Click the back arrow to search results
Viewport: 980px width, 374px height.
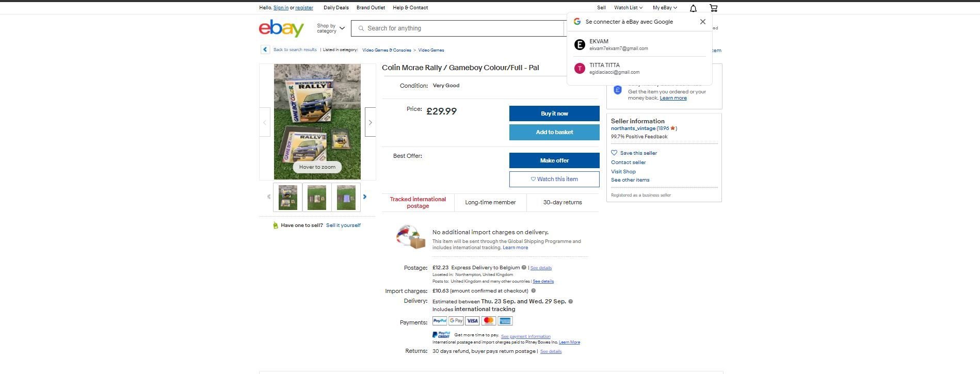click(265, 50)
